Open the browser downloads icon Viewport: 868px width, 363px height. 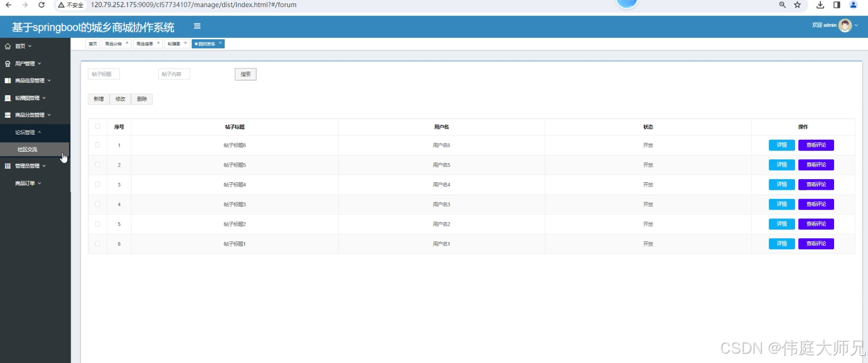820,5
